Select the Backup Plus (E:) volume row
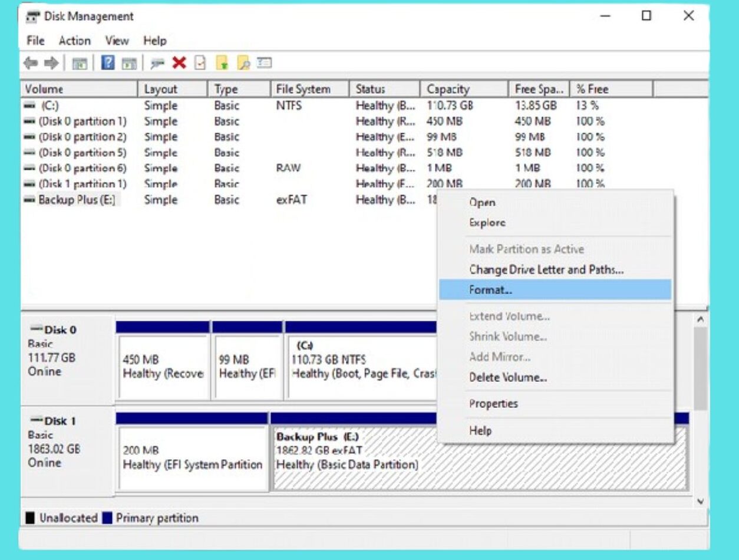The image size is (739, 560). click(x=77, y=200)
